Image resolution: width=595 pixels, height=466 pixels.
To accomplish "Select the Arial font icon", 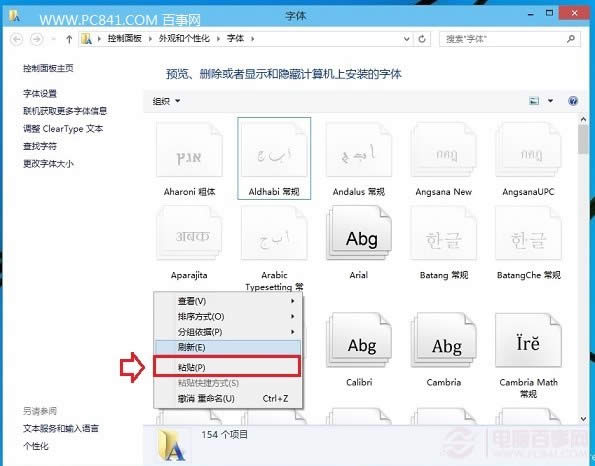I will (359, 234).
